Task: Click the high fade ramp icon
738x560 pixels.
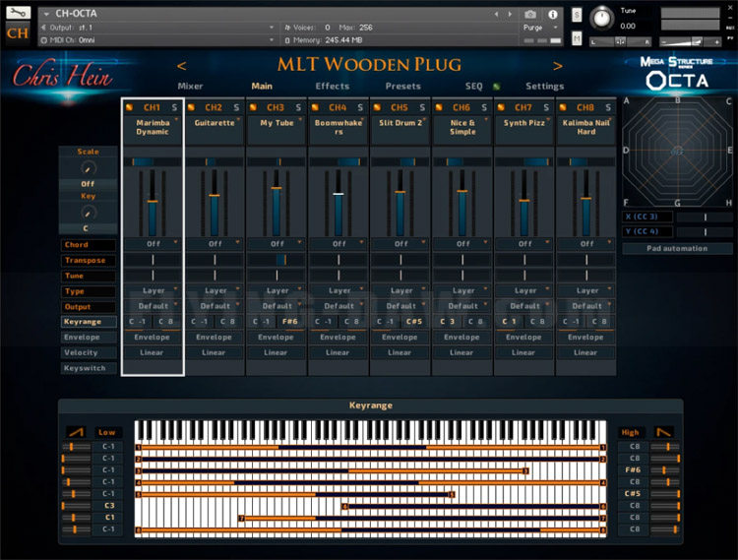Action: pos(663,431)
